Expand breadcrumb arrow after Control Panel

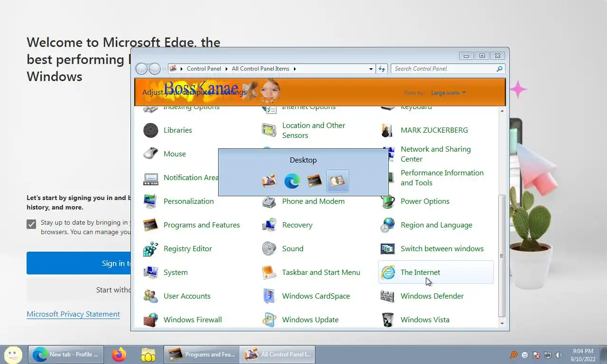point(226,69)
